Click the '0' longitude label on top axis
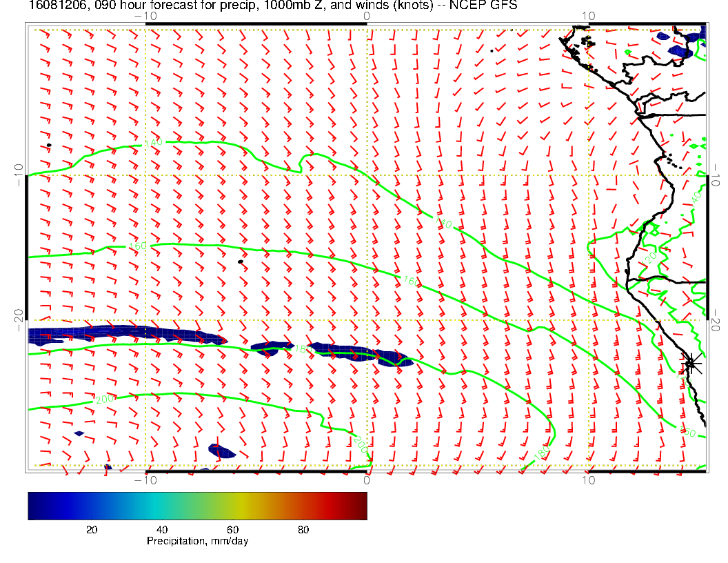Viewport: 728px width, 563px height. [366, 15]
